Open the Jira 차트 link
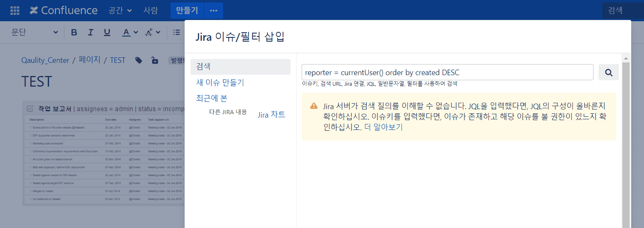 click(272, 115)
